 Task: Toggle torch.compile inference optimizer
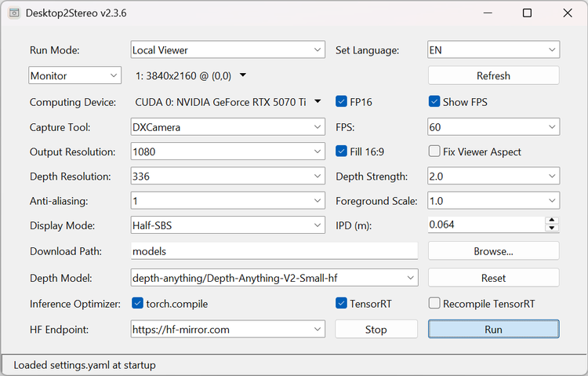click(x=139, y=303)
